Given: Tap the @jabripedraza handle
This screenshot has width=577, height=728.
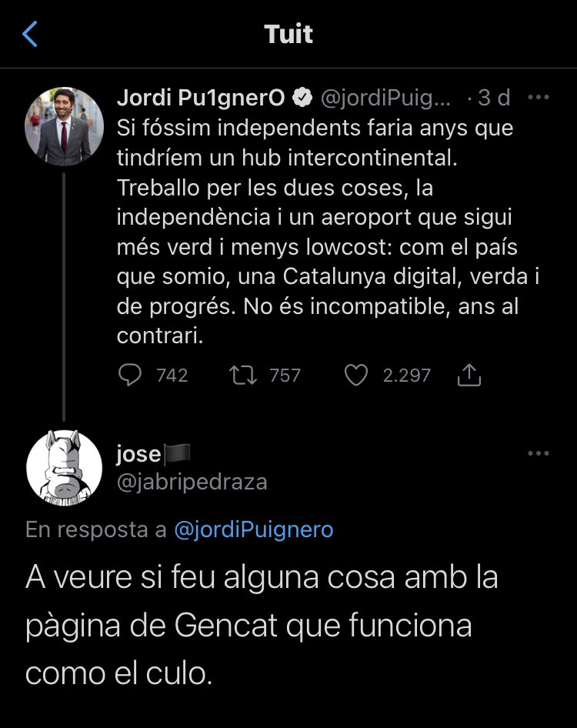Looking at the screenshot, I should coord(192,482).
